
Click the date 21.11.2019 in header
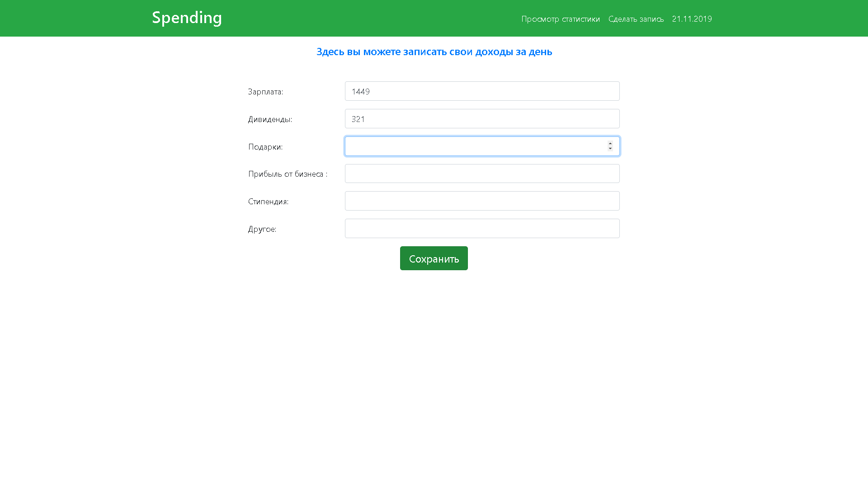click(x=692, y=19)
